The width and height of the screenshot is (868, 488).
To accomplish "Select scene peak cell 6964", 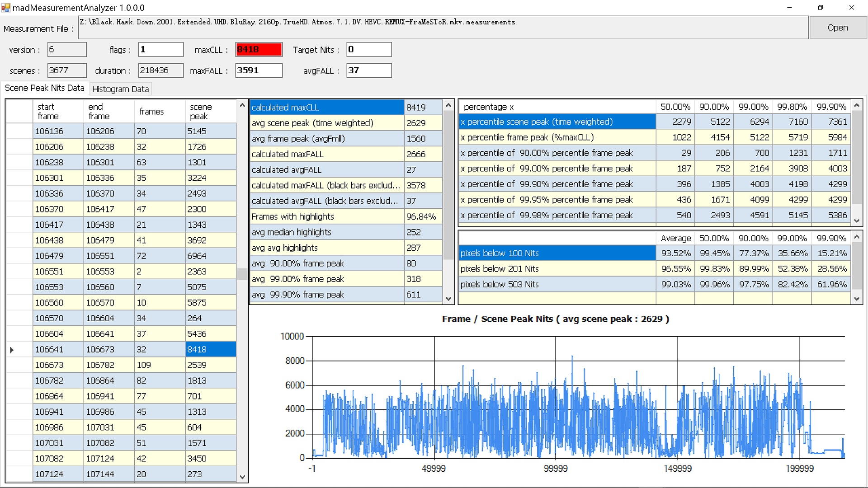I will pyautogui.click(x=211, y=256).
